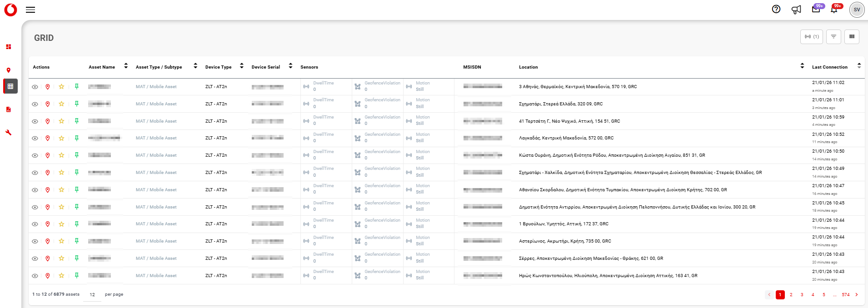The image size is (868, 308).
Task: Open the messages envelope icon
Action: click(x=816, y=10)
